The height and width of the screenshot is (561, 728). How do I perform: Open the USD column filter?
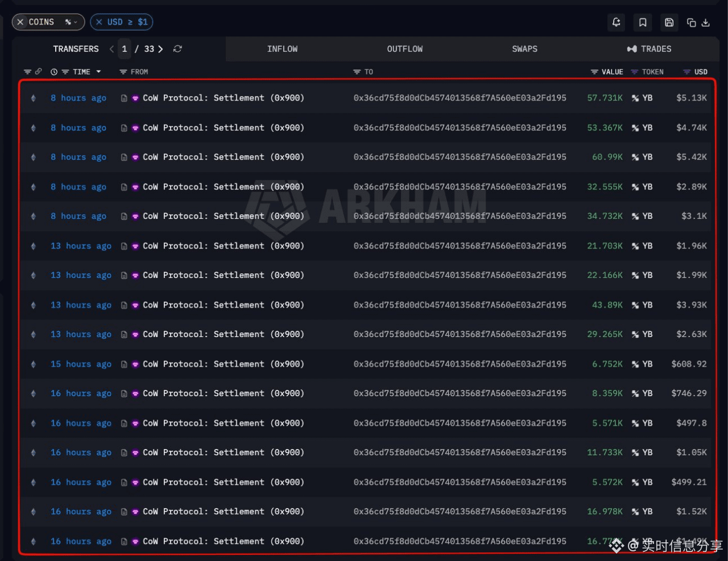(x=686, y=72)
